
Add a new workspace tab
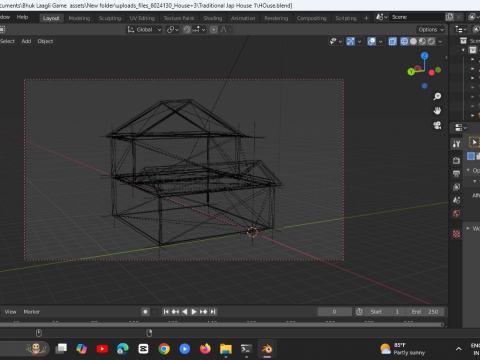366,18
